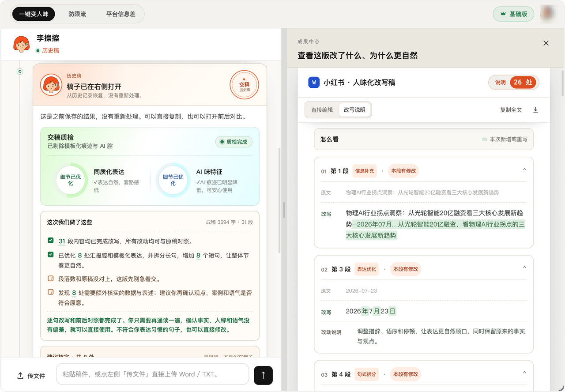Switch to 一键变人味 tab

coord(34,14)
